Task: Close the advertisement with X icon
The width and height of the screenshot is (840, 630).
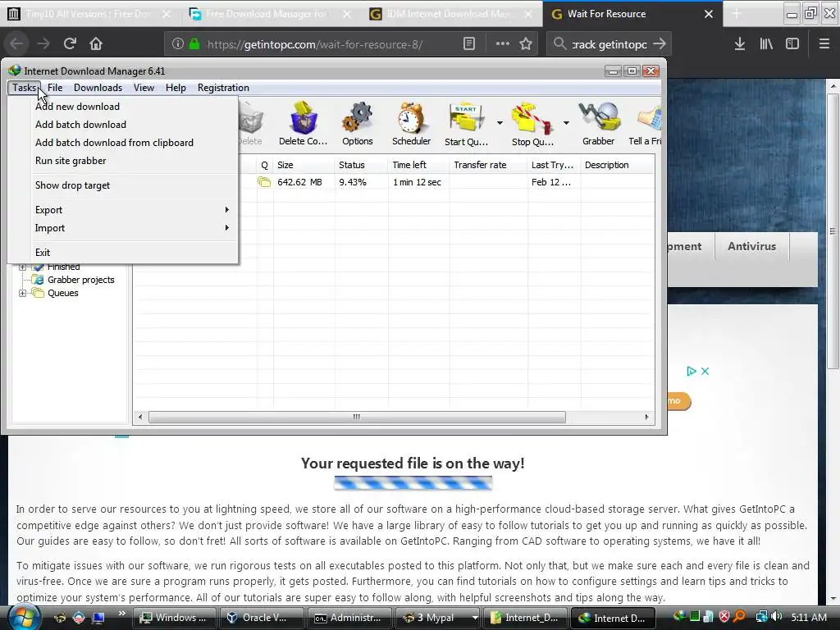Action: click(705, 371)
